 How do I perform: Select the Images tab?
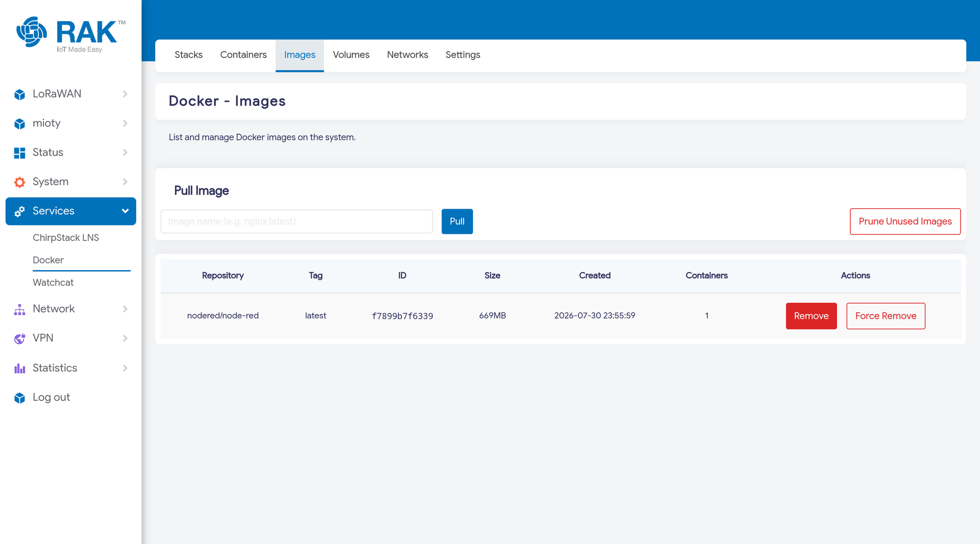click(300, 55)
